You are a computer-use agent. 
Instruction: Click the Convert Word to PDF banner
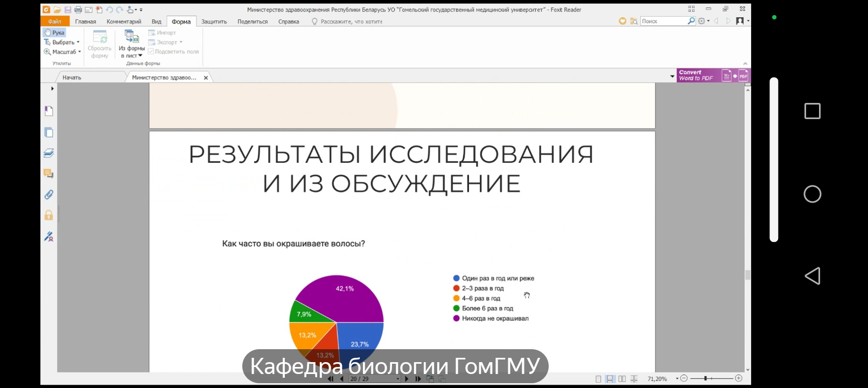click(713, 75)
